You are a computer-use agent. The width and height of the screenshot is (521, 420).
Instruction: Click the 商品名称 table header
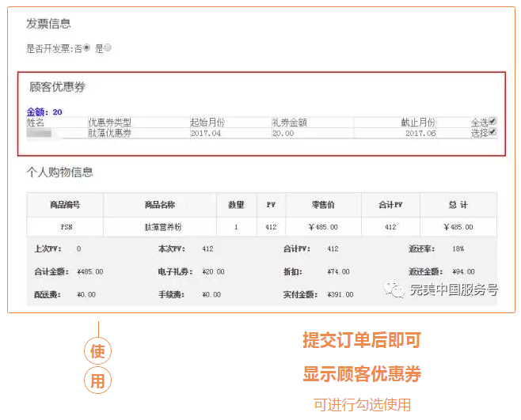tap(160, 205)
